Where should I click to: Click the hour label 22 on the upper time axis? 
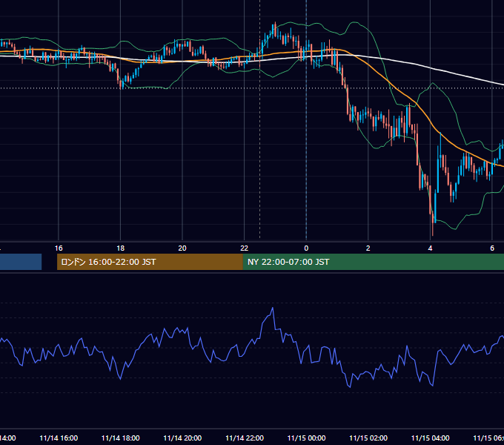click(245, 248)
